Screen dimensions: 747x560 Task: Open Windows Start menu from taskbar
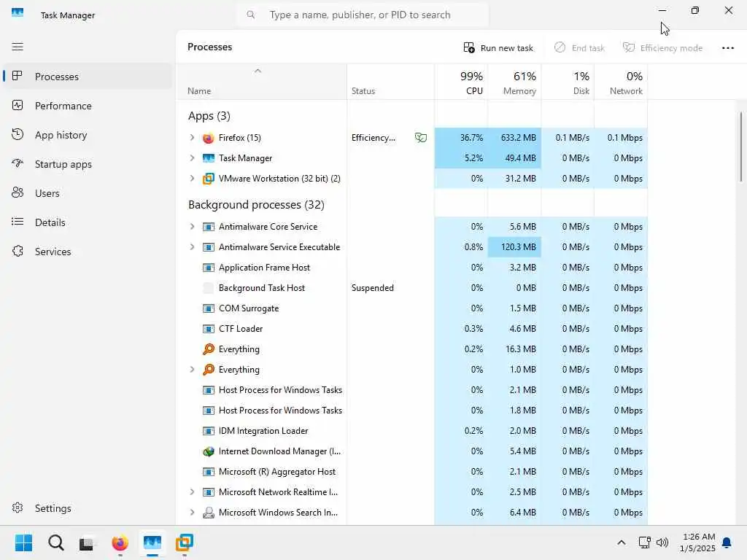[23, 542]
